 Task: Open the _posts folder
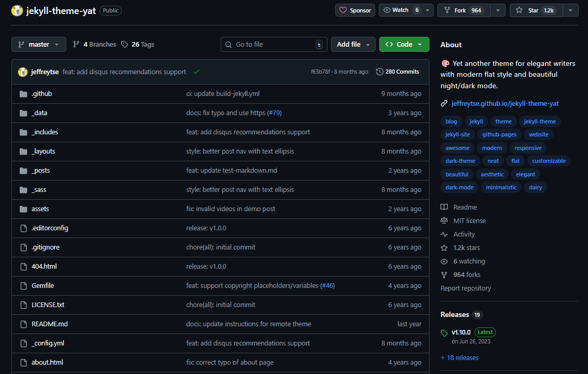point(41,170)
